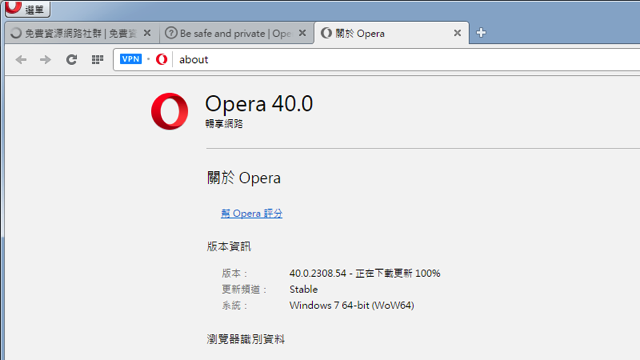Screen dimensions: 640x360
Task: Click the 更新頻道 label
Action: 244,289
